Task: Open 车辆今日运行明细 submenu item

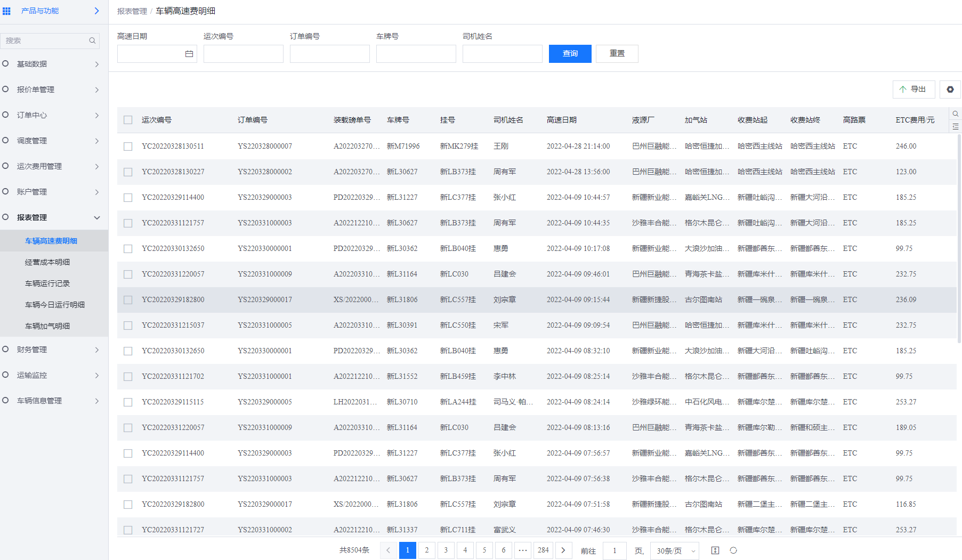Action: pyautogui.click(x=54, y=305)
